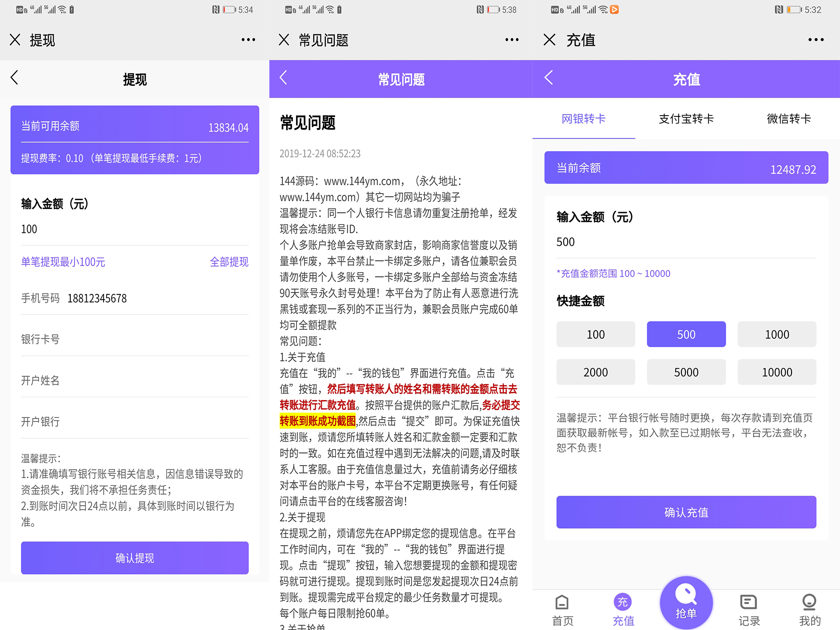The width and height of the screenshot is (840, 630).
Task: Open three-dot menu on 提现 title bar
Action: tap(248, 40)
